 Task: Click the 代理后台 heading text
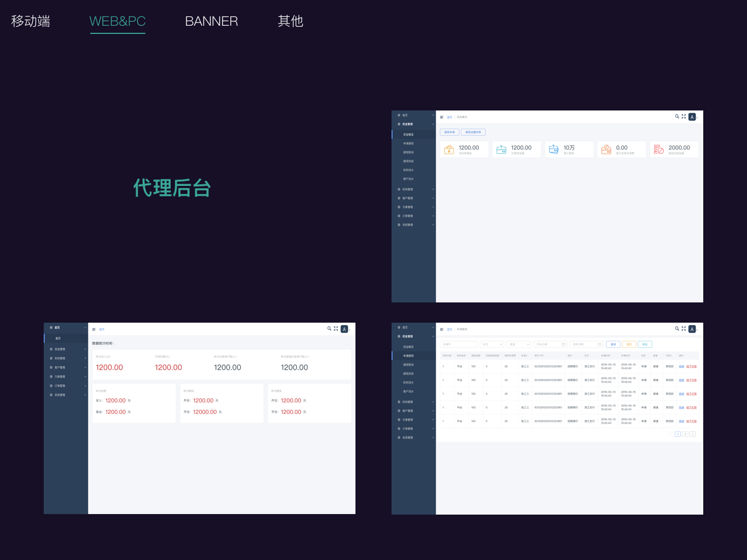[172, 188]
